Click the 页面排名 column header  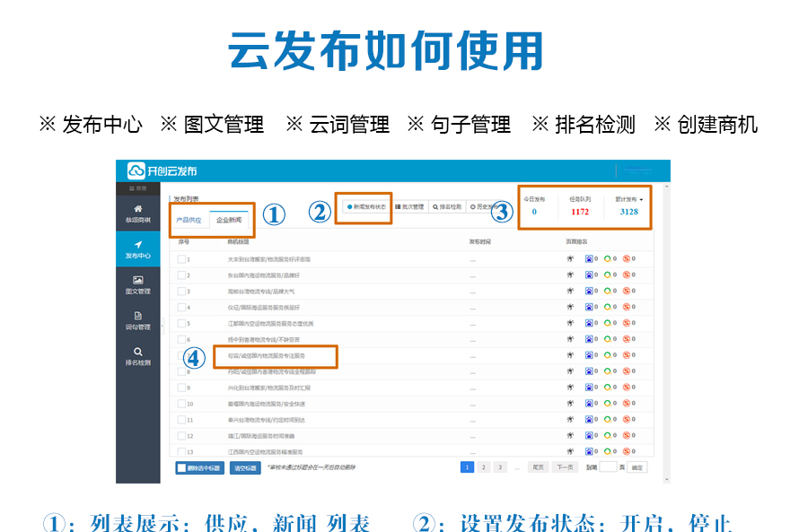click(x=576, y=242)
